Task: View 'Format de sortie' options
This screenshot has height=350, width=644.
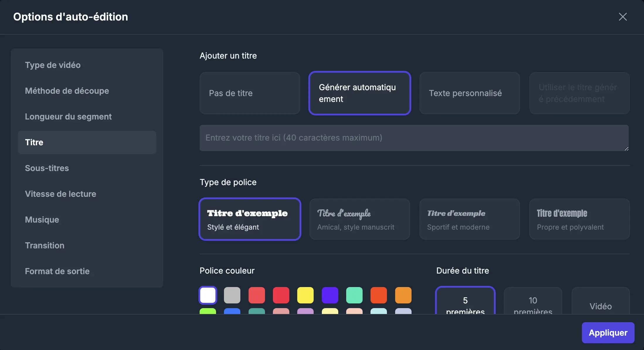Action: click(57, 271)
